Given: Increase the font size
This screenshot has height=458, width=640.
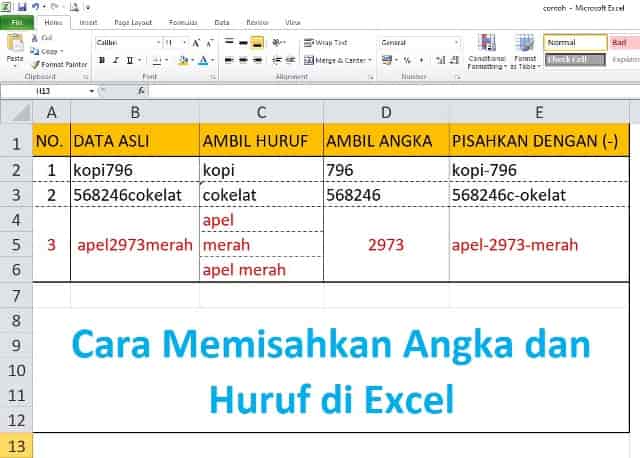Looking at the screenshot, I should point(196,43).
